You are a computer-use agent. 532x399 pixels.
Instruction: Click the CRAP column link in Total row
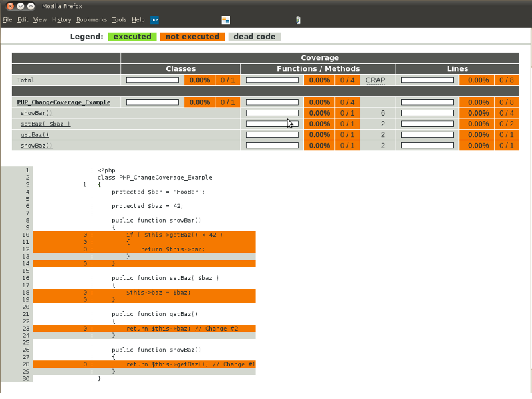[x=374, y=80]
